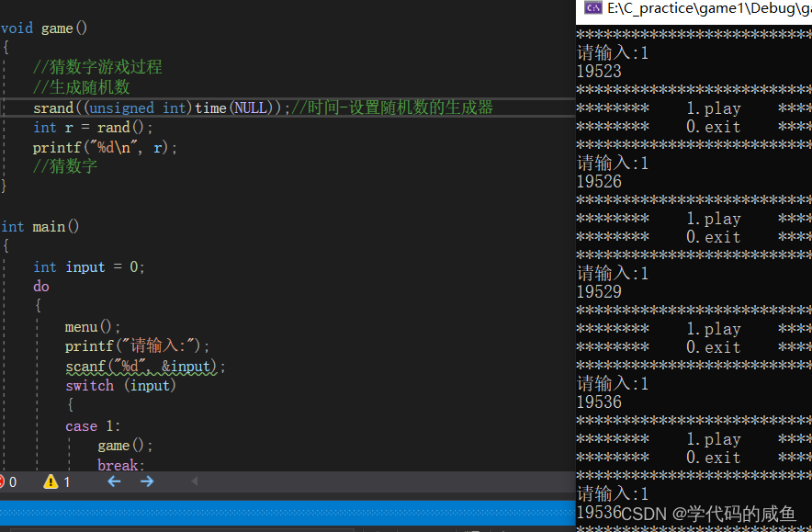812x532 pixels.
Task: Click the '1. play' line above 19526 prompt
Action: click(x=714, y=108)
